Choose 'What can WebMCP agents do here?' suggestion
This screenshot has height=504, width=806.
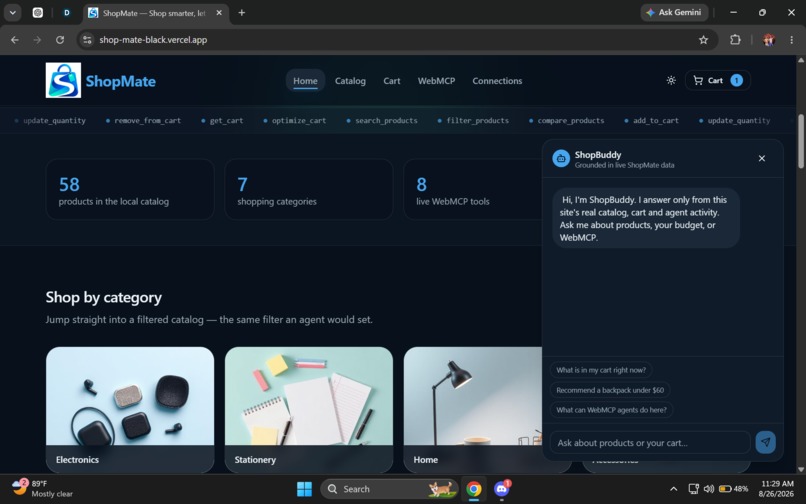[x=611, y=410]
